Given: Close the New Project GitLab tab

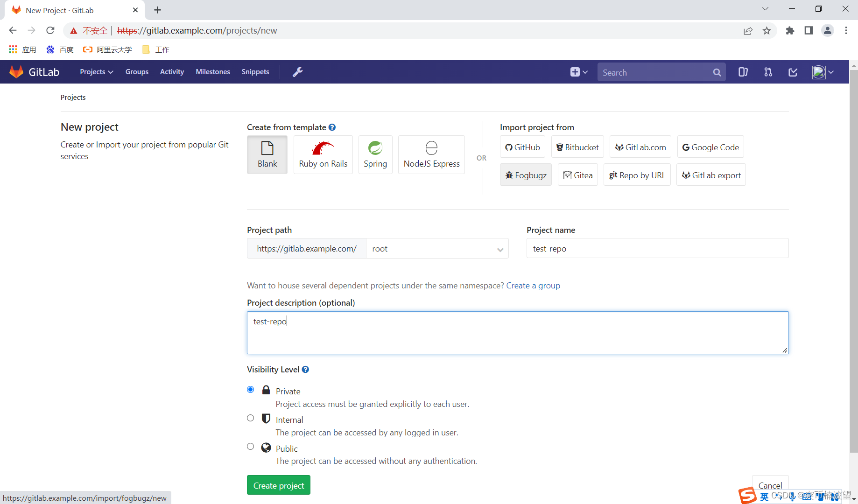Looking at the screenshot, I should (135, 10).
